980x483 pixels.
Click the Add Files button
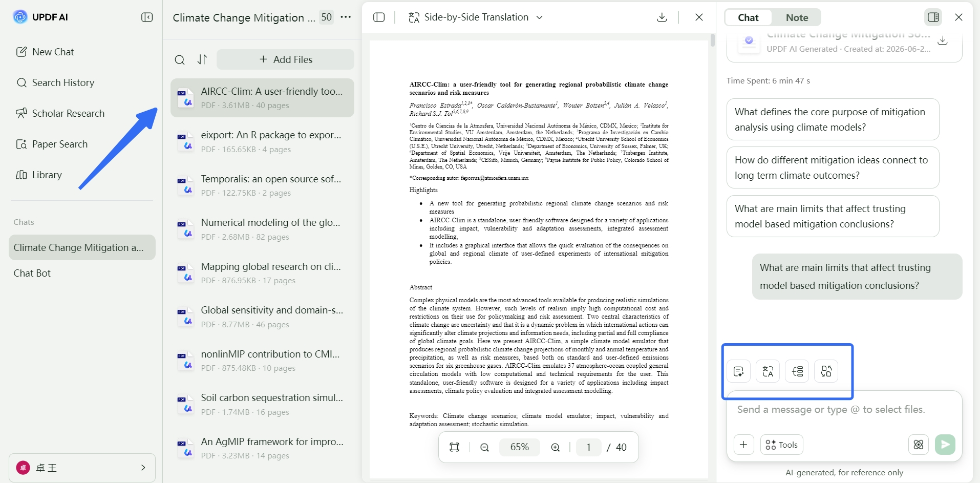285,59
